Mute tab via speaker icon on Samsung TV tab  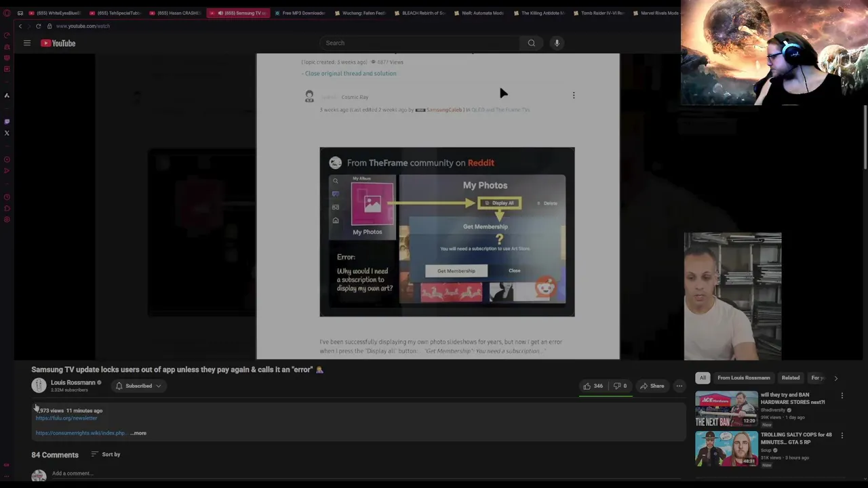[x=220, y=13]
